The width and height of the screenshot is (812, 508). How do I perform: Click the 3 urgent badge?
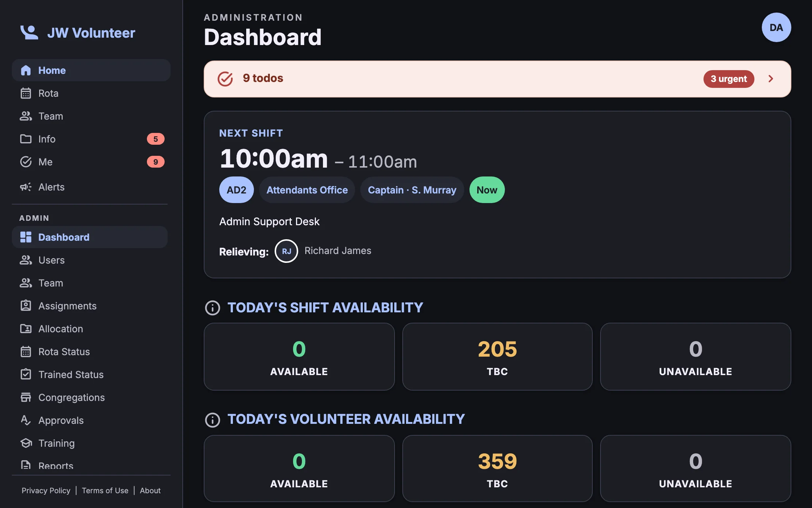pos(729,79)
